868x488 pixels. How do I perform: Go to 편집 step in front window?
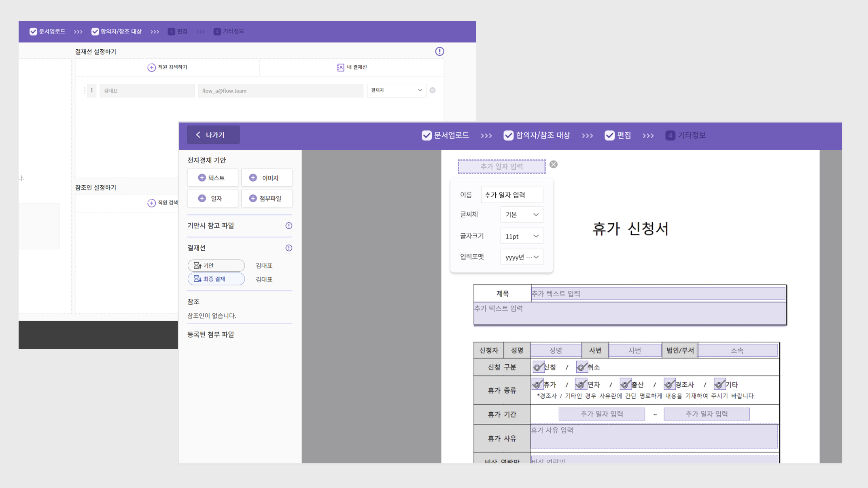pos(618,135)
